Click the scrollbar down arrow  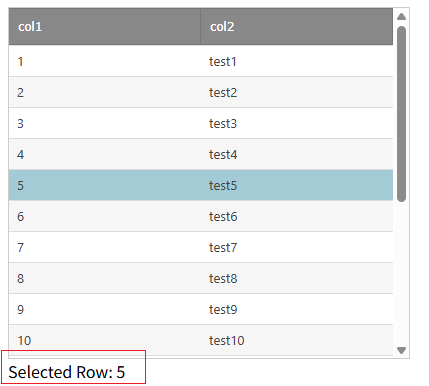click(x=401, y=350)
